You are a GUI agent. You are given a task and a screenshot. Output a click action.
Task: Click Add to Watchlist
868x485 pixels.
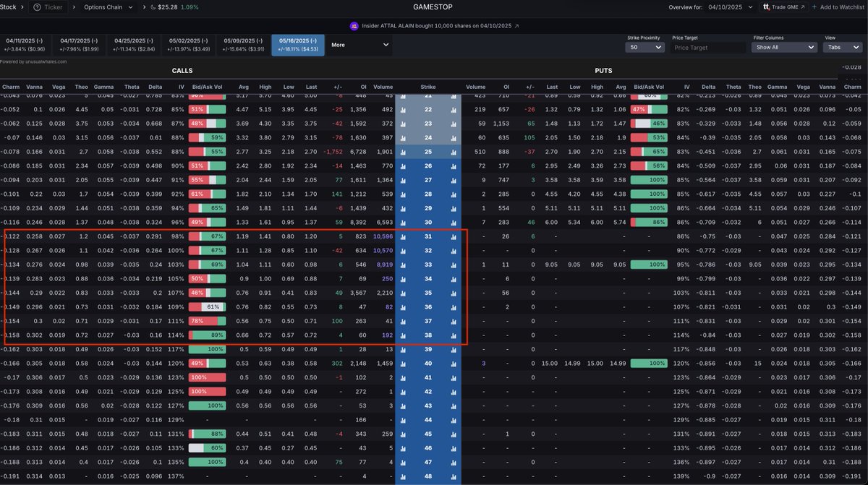[x=840, y=7]
